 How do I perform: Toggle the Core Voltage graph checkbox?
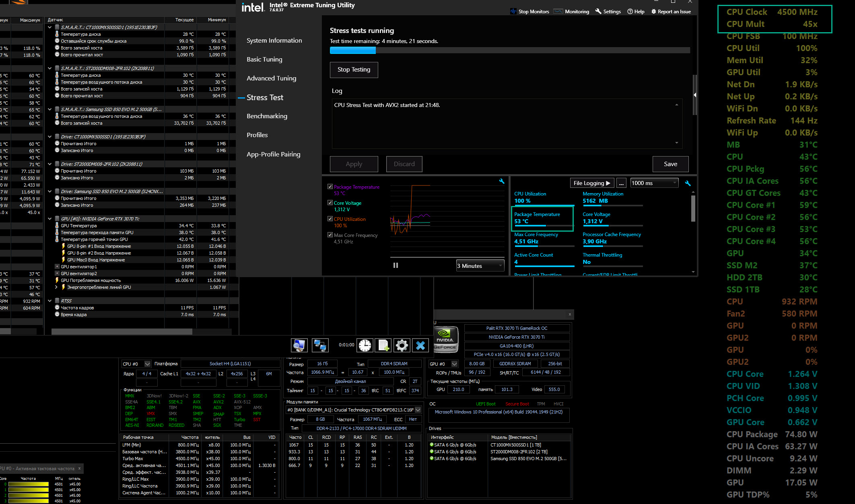330,203
